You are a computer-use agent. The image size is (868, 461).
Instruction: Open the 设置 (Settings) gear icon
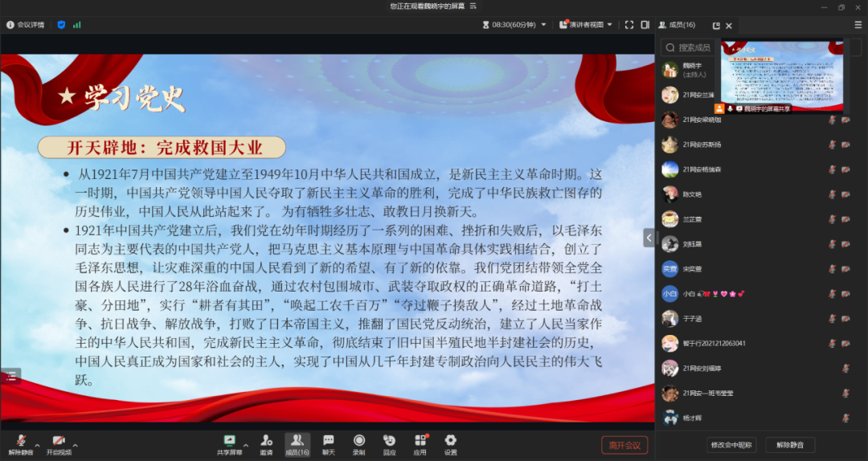450,443
